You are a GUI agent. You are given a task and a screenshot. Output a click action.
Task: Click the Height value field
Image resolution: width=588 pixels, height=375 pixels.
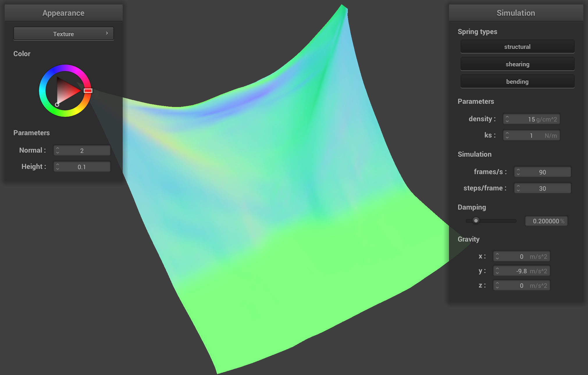click(x=82, y=167)
